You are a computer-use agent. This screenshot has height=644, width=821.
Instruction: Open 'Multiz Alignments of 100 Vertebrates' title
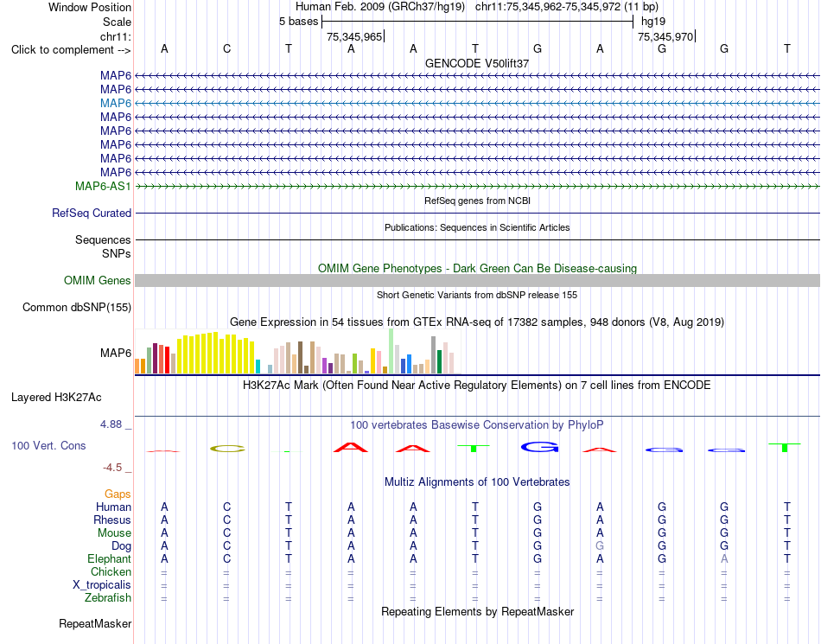477,481
